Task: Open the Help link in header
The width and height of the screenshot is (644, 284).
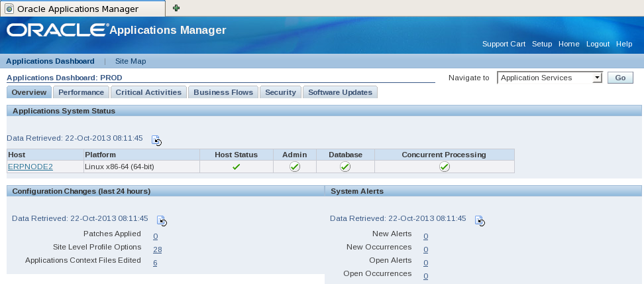Action: click(x=624, y=44)
